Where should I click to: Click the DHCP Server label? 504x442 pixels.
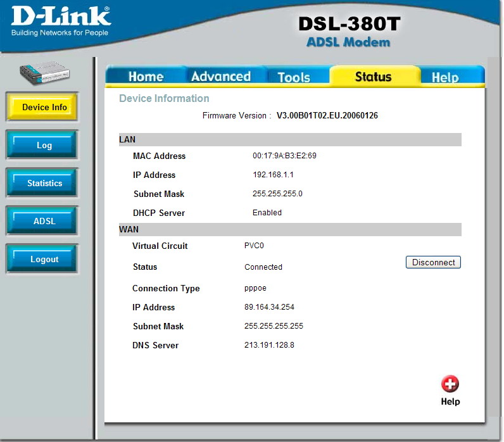159,213
